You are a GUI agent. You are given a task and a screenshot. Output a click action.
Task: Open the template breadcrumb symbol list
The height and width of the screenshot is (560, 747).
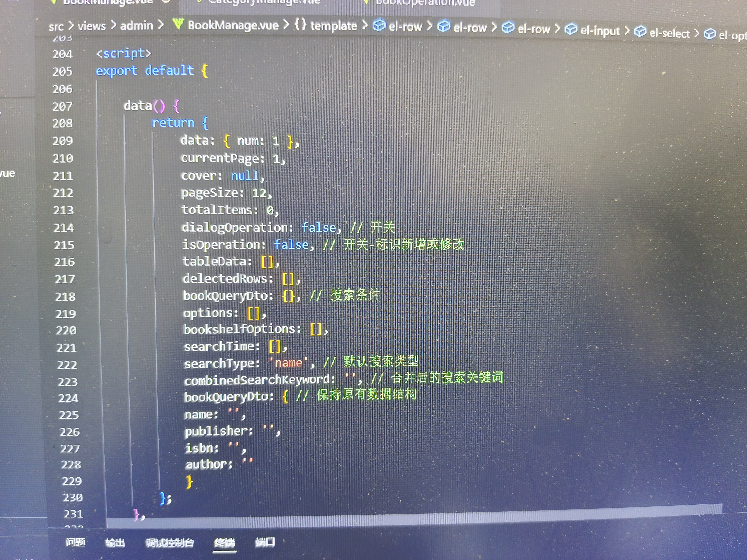click(333, 26)
